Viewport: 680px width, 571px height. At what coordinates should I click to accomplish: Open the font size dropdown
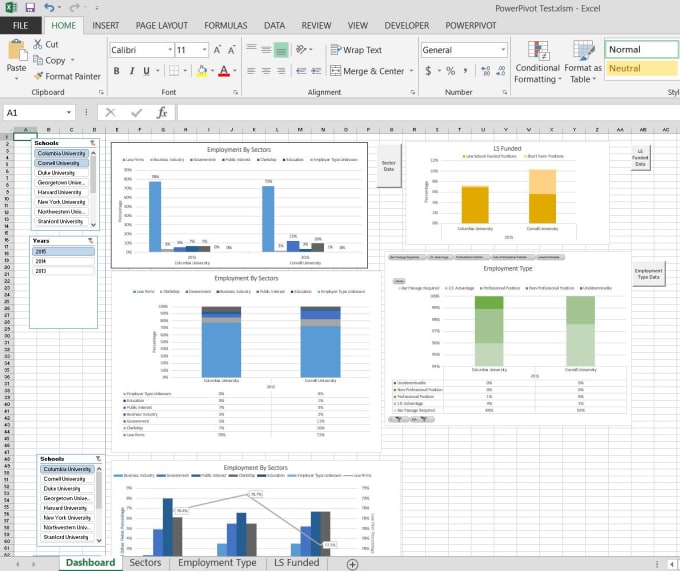[x=204, y=50]
